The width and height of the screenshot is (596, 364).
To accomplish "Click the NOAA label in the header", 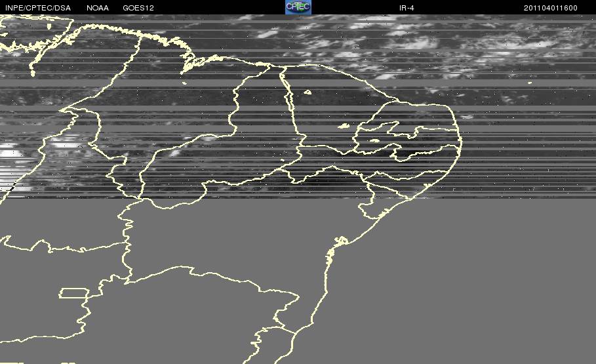I will coord(97,8).
